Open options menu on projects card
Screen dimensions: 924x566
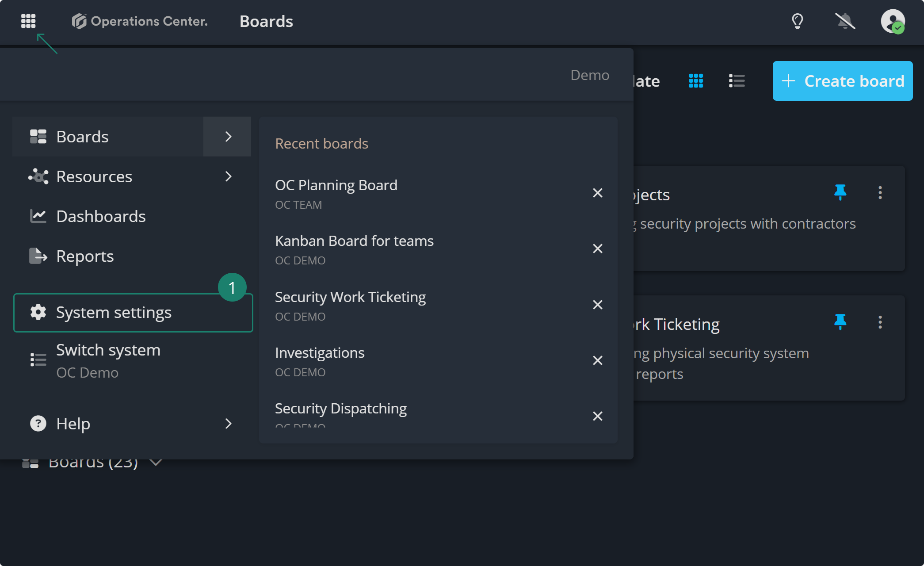tap(880, 193)
